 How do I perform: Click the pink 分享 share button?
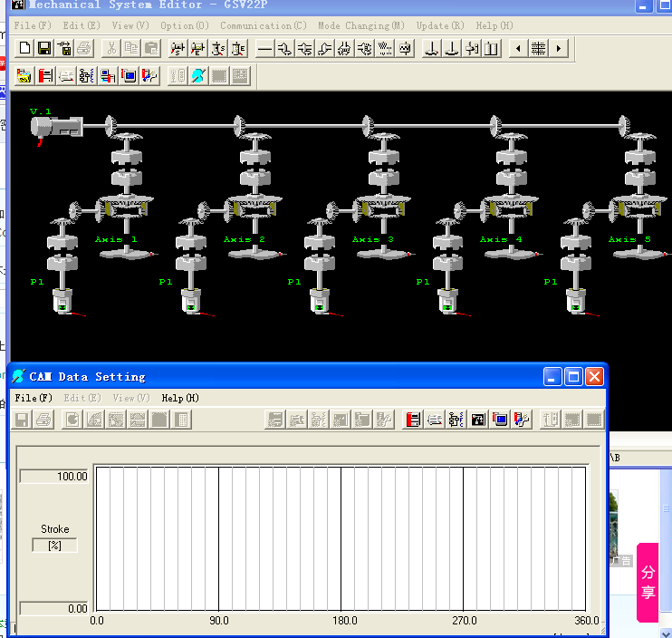[648, 583]
